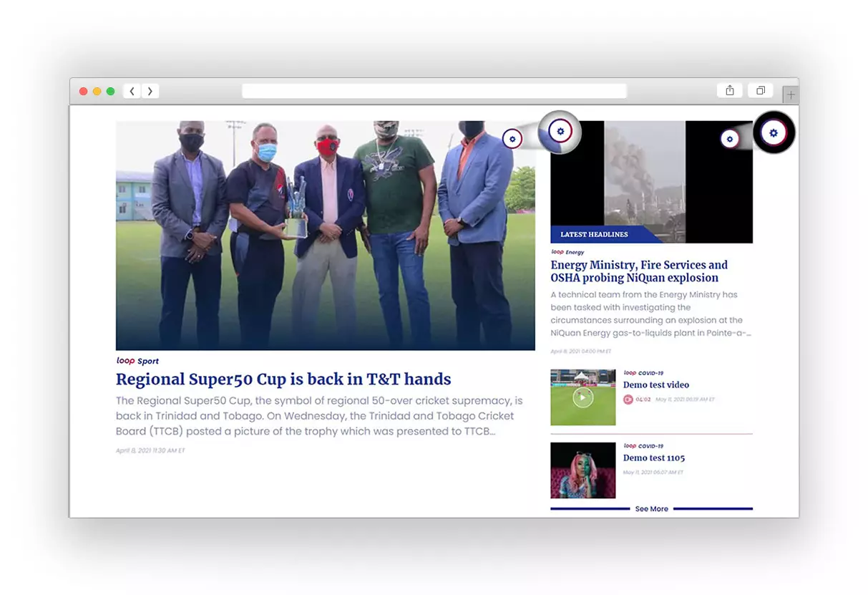Screen dimensions: 868x595
Task: Click the show tabs overview icon
Action: point(760,90)
